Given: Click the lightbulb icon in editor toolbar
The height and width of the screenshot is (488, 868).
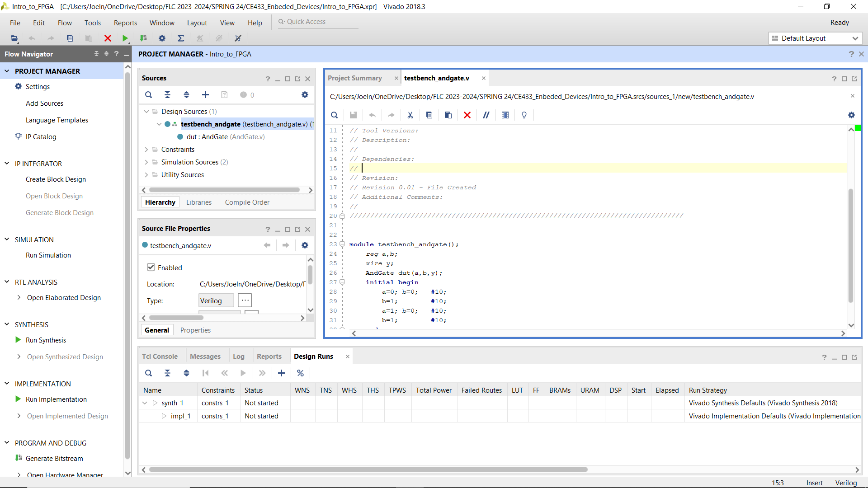Looking at the screenshot, I should [524, 115].
